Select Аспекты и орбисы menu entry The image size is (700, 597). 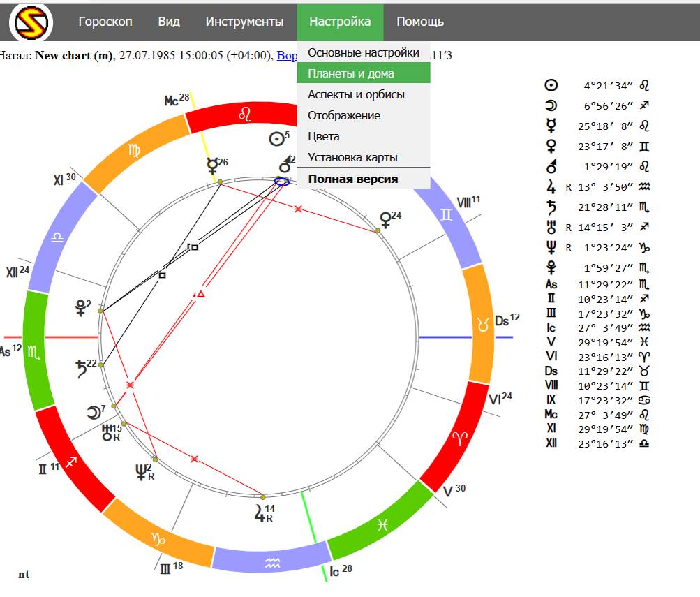(x=356, y=94)
